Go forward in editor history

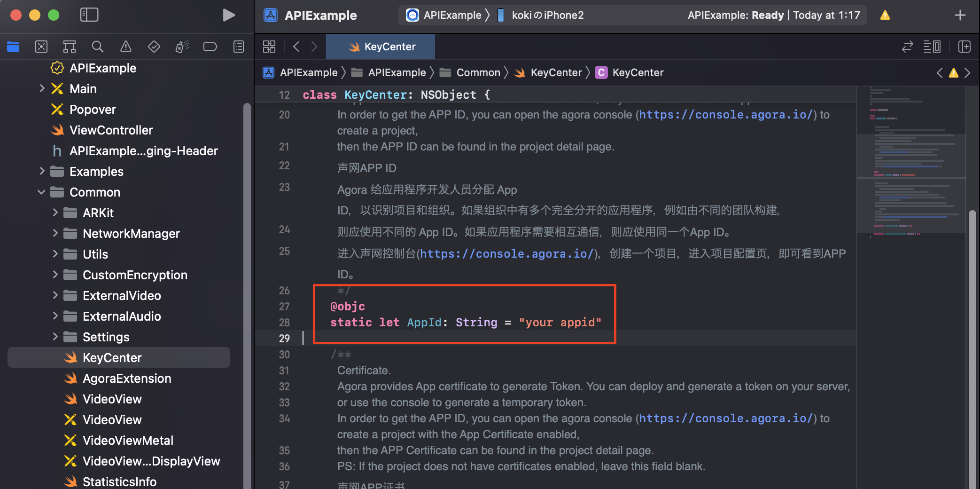[x=314, y=47]
